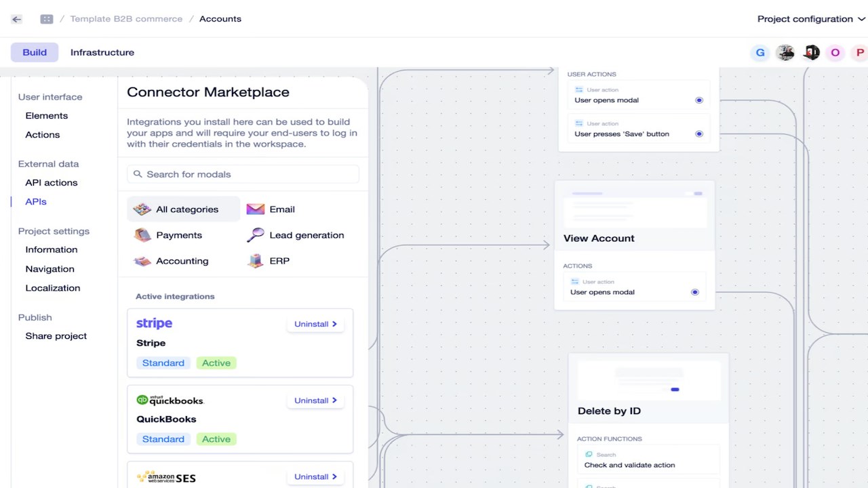Open the project grid icon in breadcrumb
This screenshot has height=488, width=868.
(47, 19)
